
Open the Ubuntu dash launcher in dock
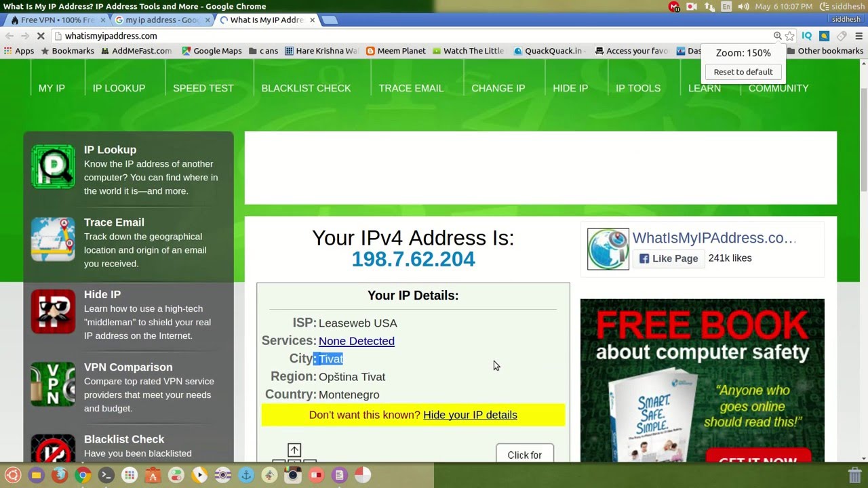pos(13,475)
